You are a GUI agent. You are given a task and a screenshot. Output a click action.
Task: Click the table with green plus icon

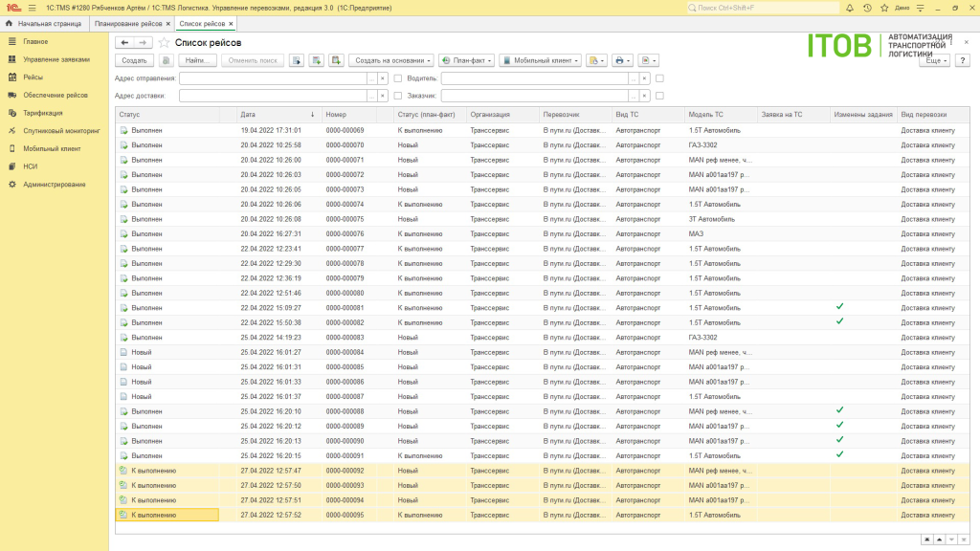coord(316,60)
